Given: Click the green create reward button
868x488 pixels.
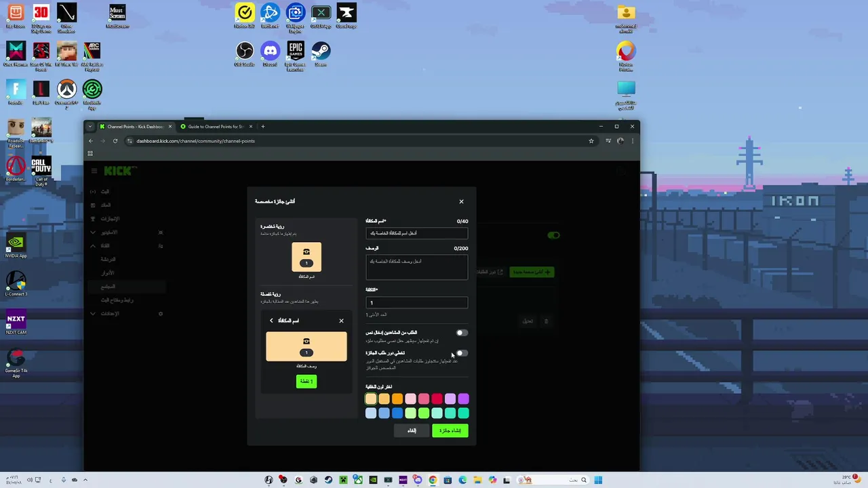Looking at the screenshot, I should tap(450, 430).
